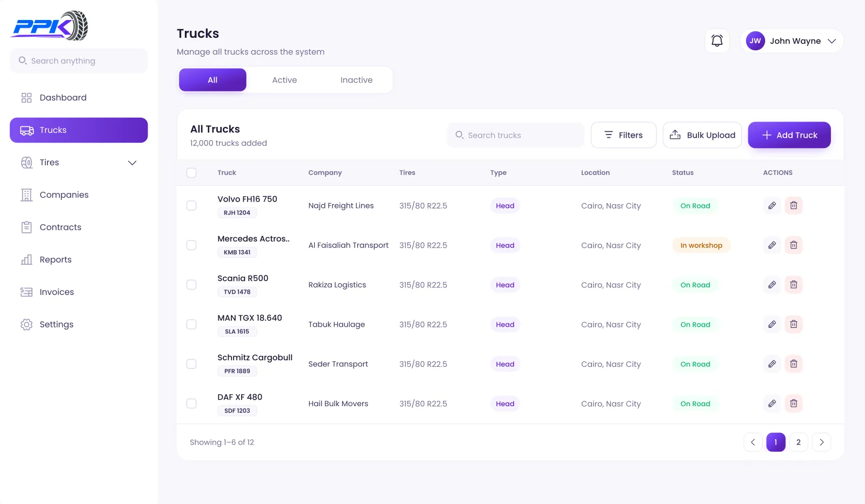865x504 pixels.
Task: Delete the MAN TGX 18.640 truck
Action: [x=794, y=325]
